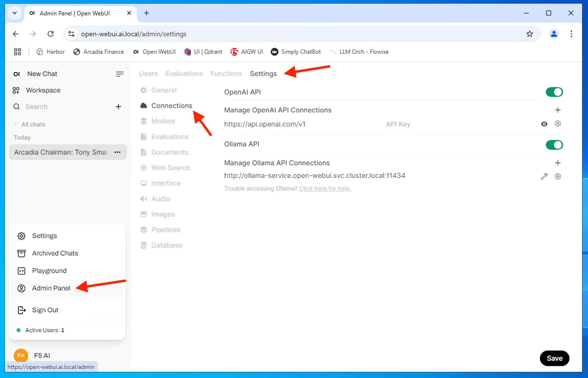Add a new Ollama API connection
Screen dimensions: 588x378
[x=558, y=163]
